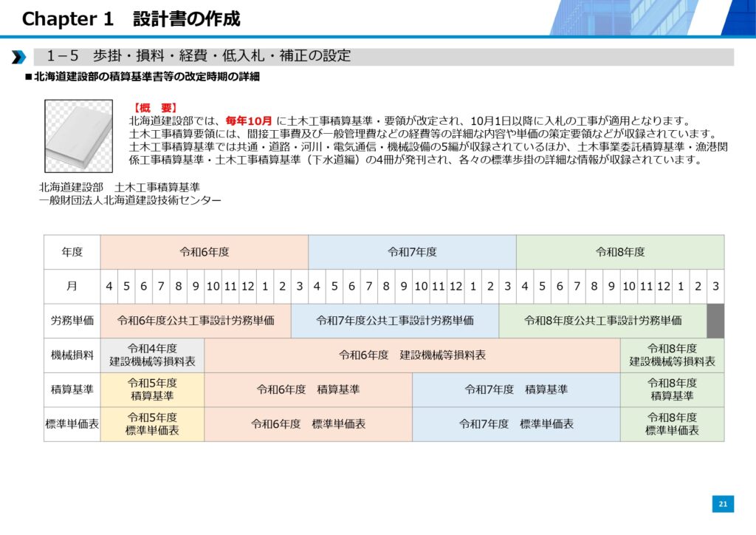Click the 令和7年度公共工事設計労務単価 cell
The height and width of the screenshot is (535, 756).
pos(395,321)
